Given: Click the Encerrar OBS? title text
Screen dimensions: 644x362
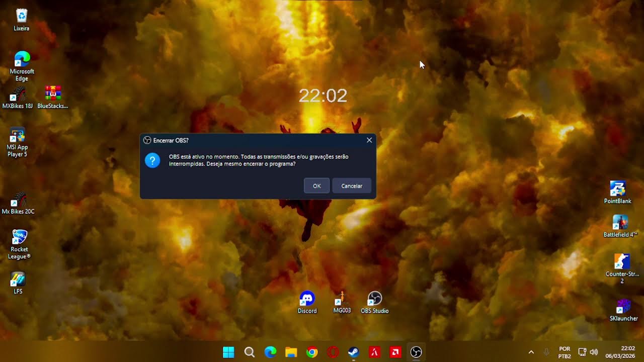Looking at the screenshot, I should click(x=171, y=140).
